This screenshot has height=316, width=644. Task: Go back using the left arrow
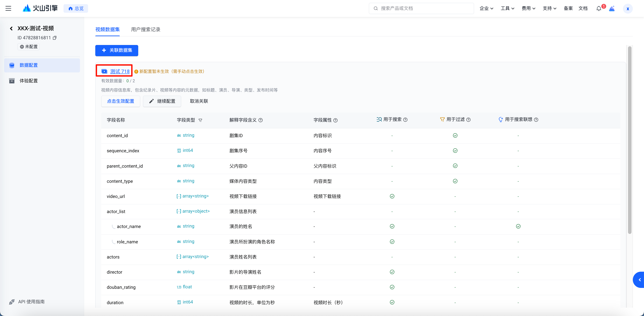(11, 29)
